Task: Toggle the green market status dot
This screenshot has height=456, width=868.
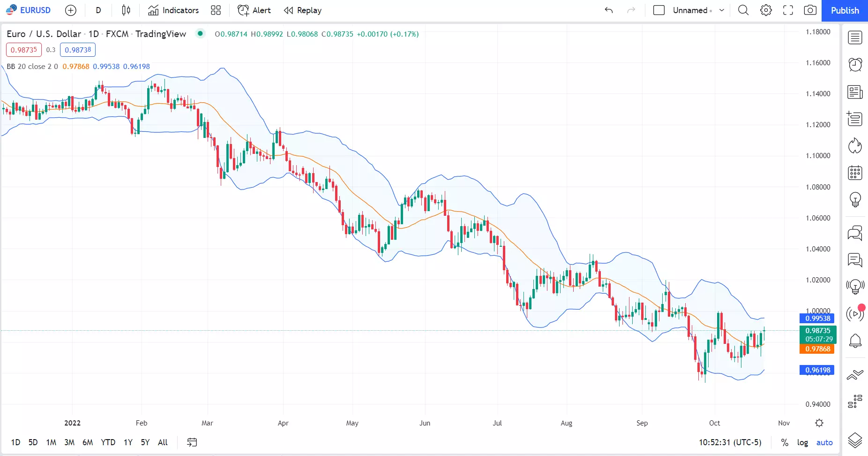Action: pos(200,33)
